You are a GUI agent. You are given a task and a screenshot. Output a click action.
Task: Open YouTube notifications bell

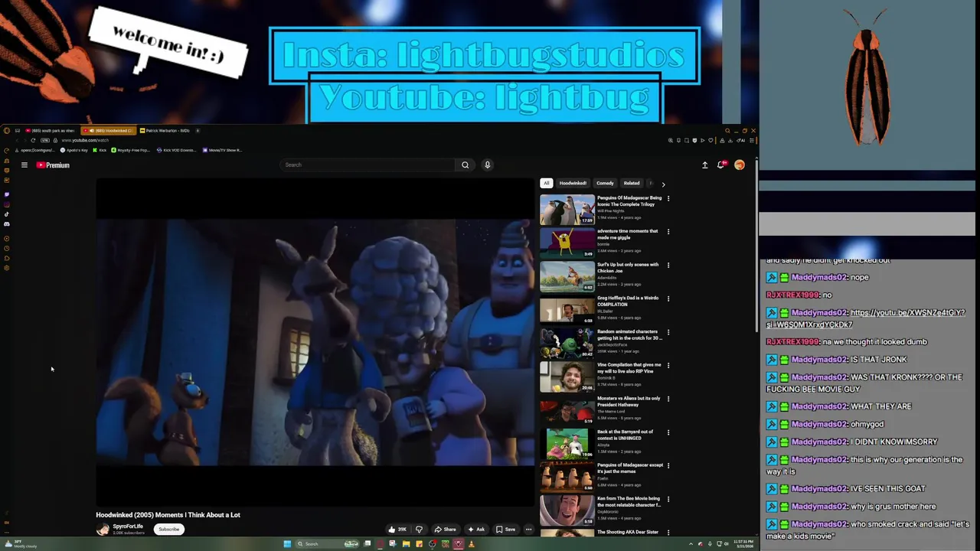pyautogui.click(x=720, y=165)
